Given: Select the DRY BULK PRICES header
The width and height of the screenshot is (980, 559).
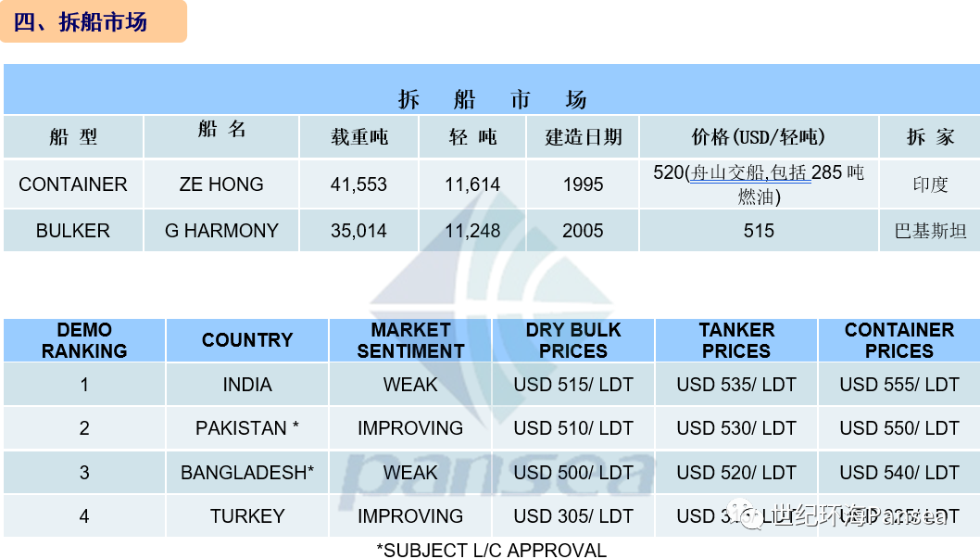Looking at the screenshot, I should coord(573,340).
